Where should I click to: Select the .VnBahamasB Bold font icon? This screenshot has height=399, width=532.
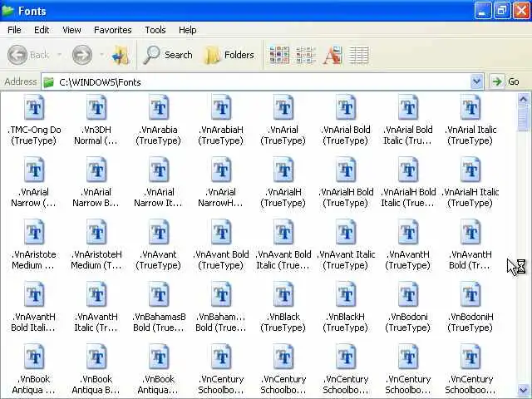[x=159, y=294]
